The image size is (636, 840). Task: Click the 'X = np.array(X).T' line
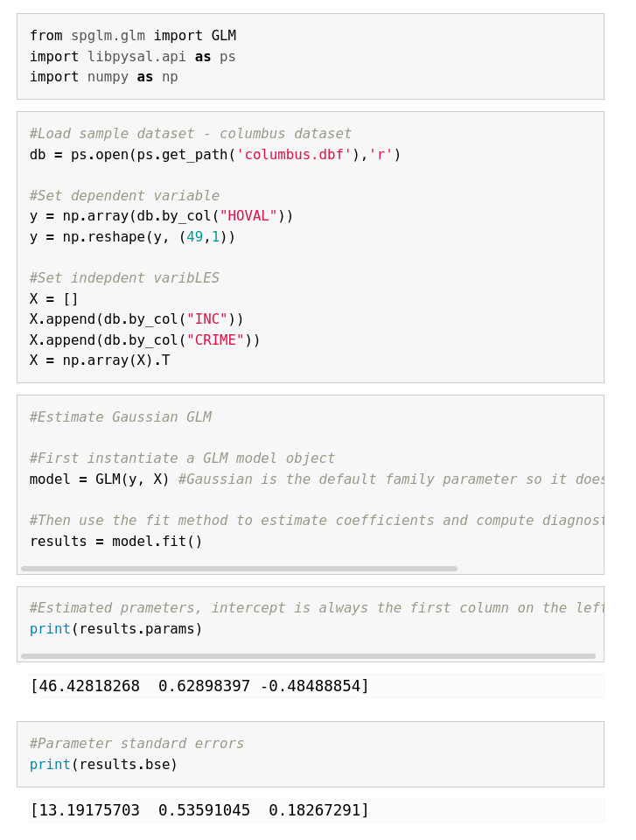click(100, 360)
